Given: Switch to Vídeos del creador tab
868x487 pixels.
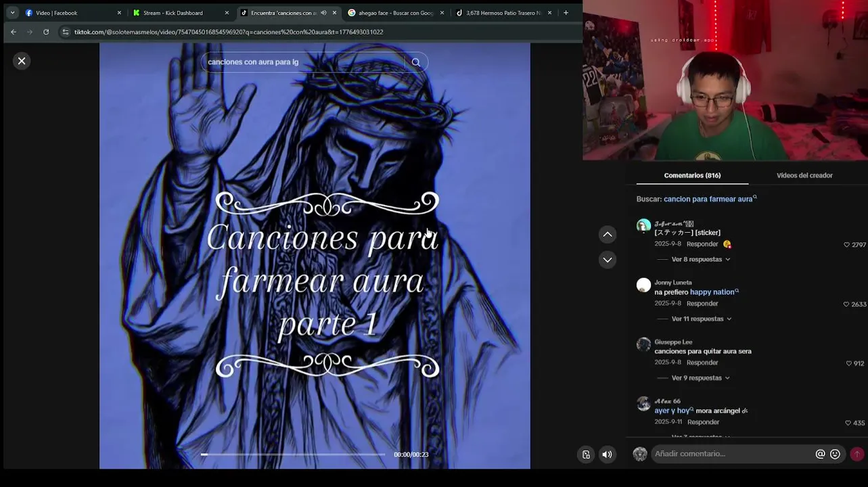Looking at the screenshot, I should point(804,175).
